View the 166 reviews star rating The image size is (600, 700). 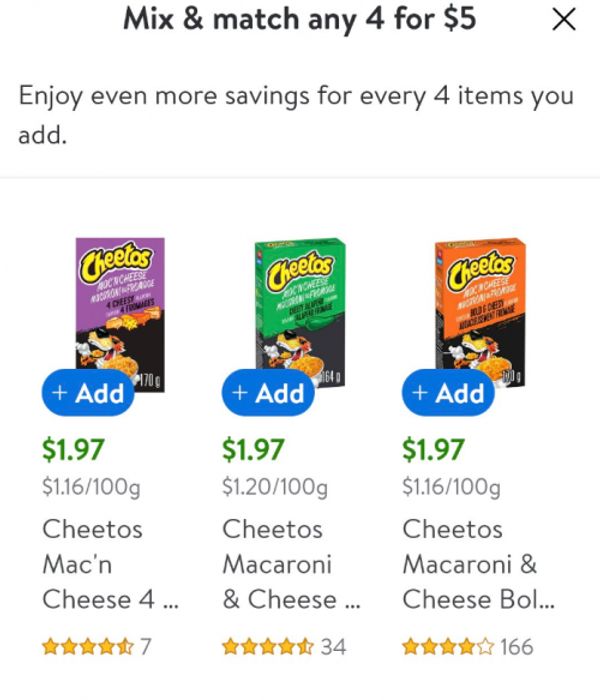click(x=467, y=647)
